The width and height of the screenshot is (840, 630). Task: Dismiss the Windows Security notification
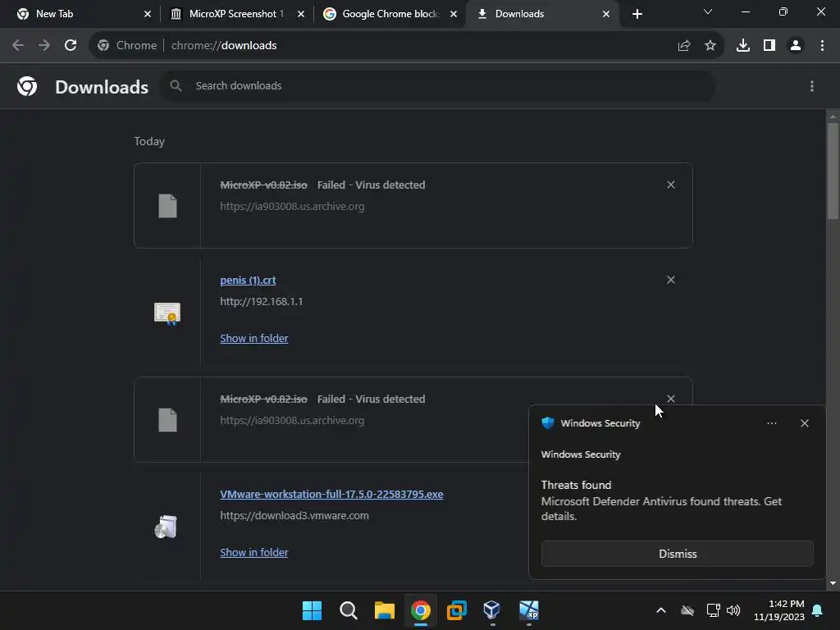click(677, 554)
